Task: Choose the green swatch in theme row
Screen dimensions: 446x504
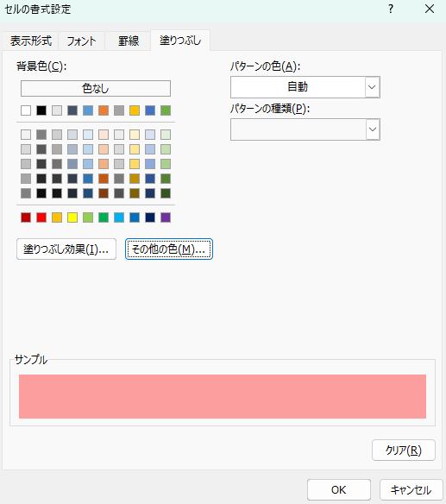Action: [x=166, y=110]
